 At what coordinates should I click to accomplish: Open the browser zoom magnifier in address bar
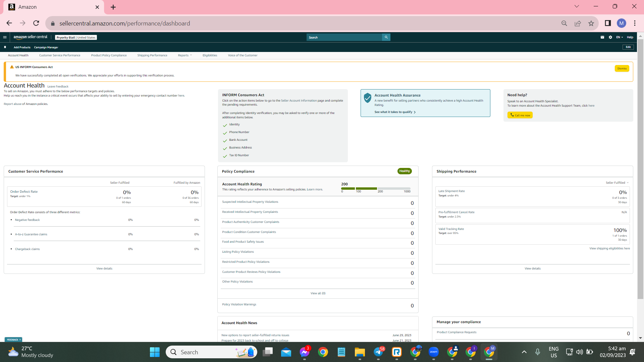(x=564, y=23)
